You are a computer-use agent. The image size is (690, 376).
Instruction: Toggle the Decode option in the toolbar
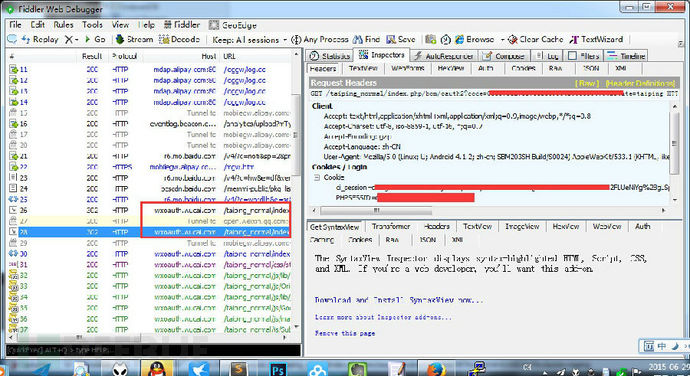179,39
